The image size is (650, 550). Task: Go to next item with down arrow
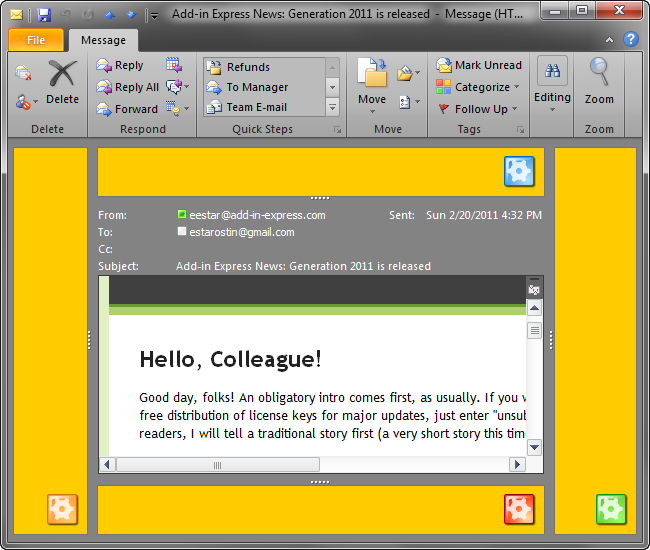pos(131,15)
